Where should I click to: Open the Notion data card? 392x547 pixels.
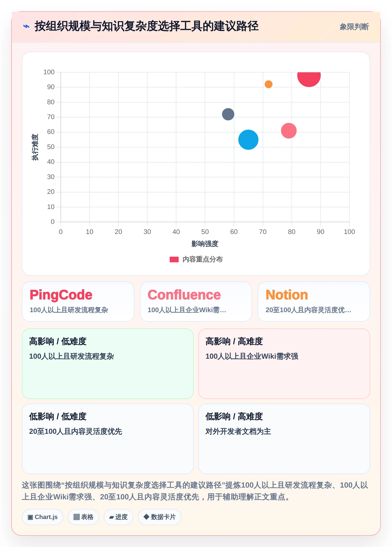[x=314, y=302]
